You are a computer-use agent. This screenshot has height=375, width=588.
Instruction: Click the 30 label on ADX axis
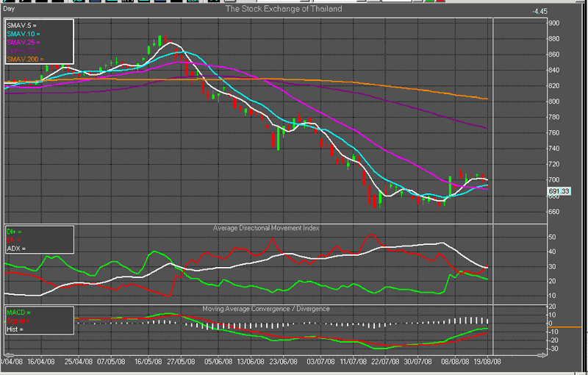pyautogui.click(x=552, y=267)
